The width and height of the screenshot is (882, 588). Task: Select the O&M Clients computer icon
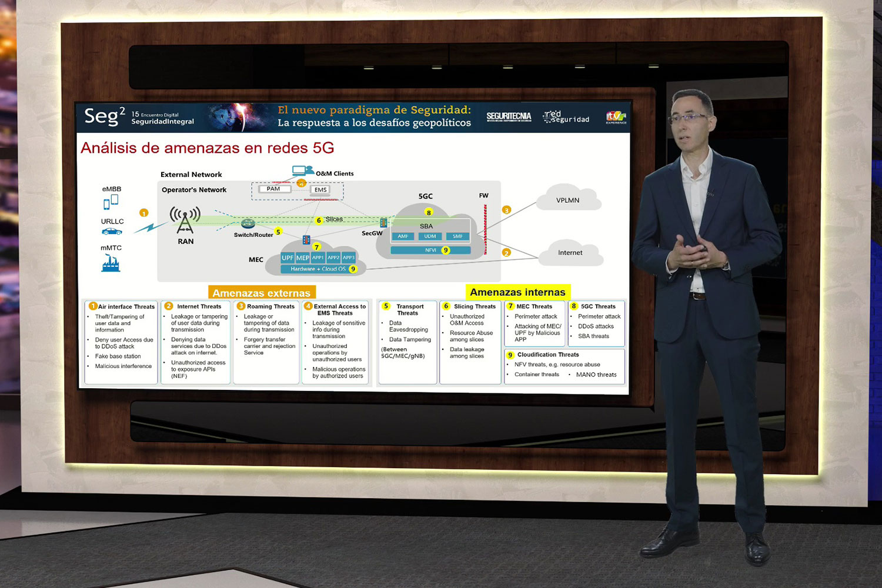point(303,171)
